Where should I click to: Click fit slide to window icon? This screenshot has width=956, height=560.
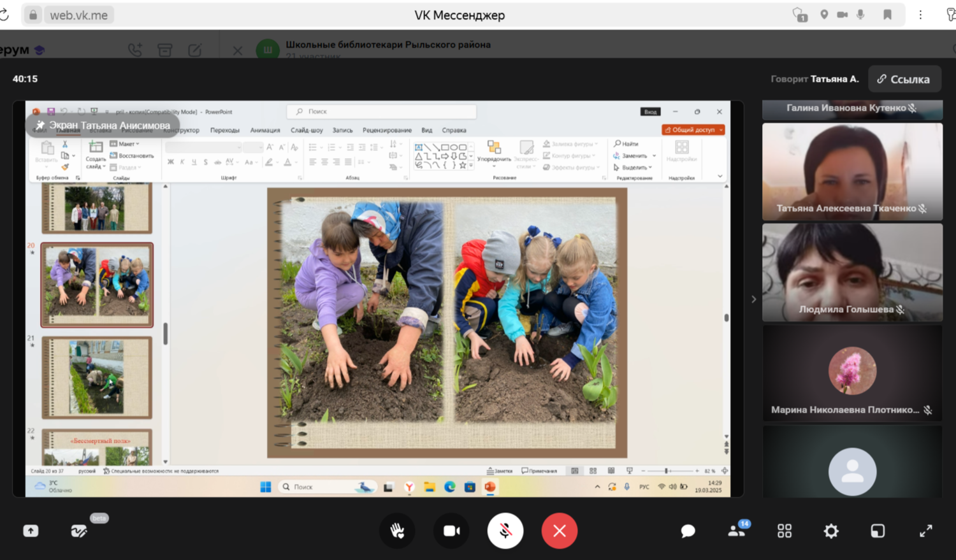pos(725,471)
